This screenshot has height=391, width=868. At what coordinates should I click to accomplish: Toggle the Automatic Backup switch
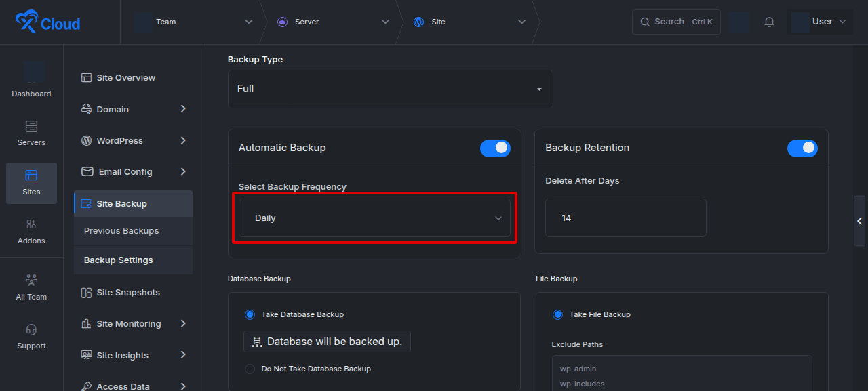tap(495, 148)
